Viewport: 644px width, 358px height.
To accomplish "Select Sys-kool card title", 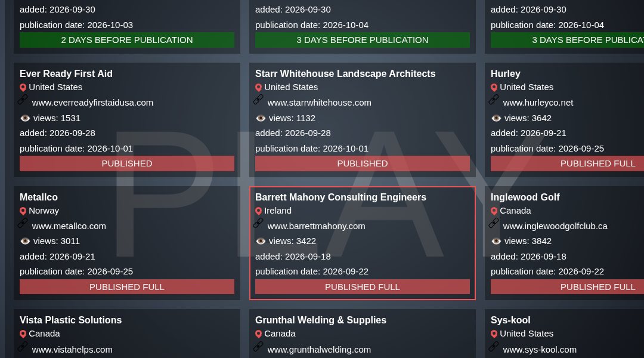I will coord(510,320).
